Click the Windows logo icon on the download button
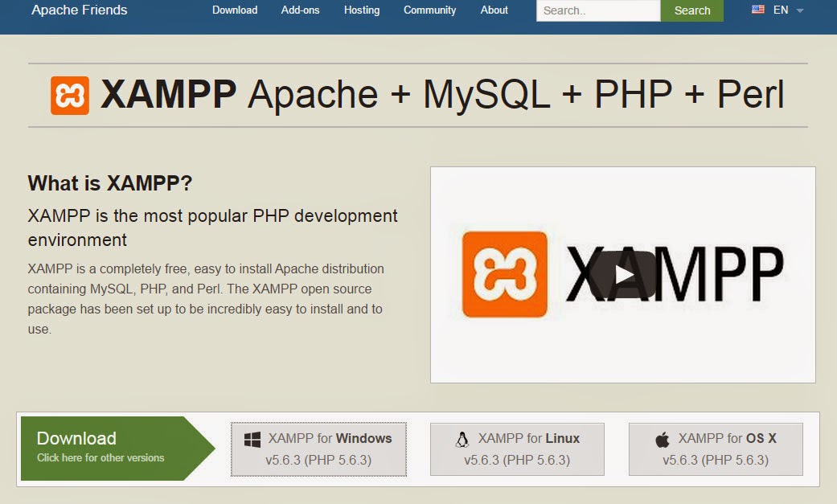Viewport: 837px width, 504px height. pyautogui.click(x=252, y=440)
